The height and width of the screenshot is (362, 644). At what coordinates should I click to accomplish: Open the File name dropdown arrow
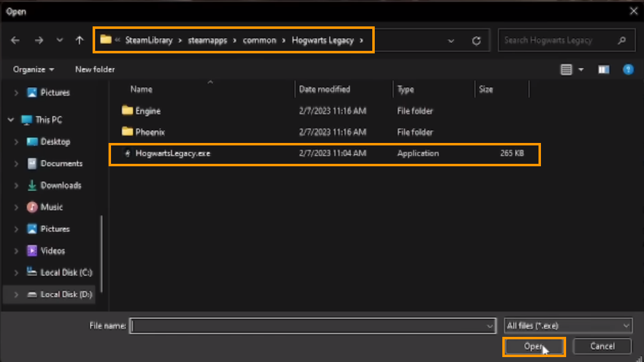point(489,326)
